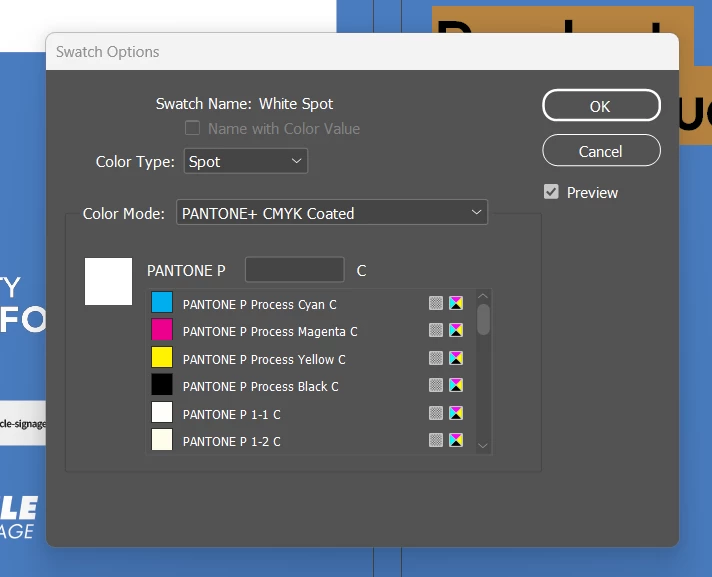
Task: Click CMYK mode icon for Process Black C
Action: (x=456, y=385)
